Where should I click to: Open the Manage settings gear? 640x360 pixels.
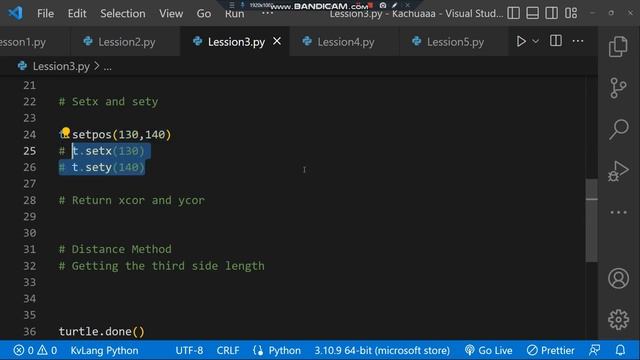618,319
